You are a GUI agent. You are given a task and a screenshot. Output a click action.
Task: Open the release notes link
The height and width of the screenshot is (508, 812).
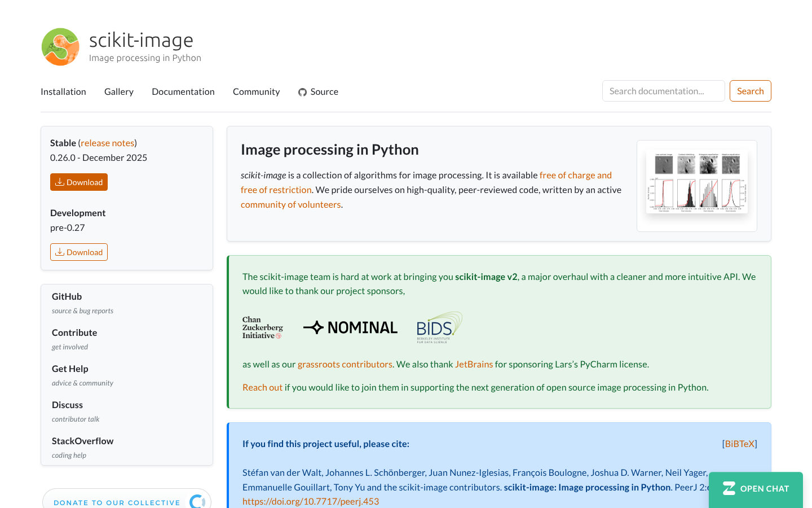(x=108, y=143)
